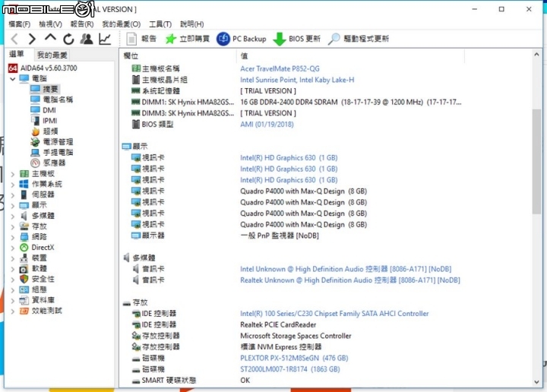Click the 效能測試 benchmark tree icon
The height and width of the screenshot is (392, 547).
click(x=24, y=311)
